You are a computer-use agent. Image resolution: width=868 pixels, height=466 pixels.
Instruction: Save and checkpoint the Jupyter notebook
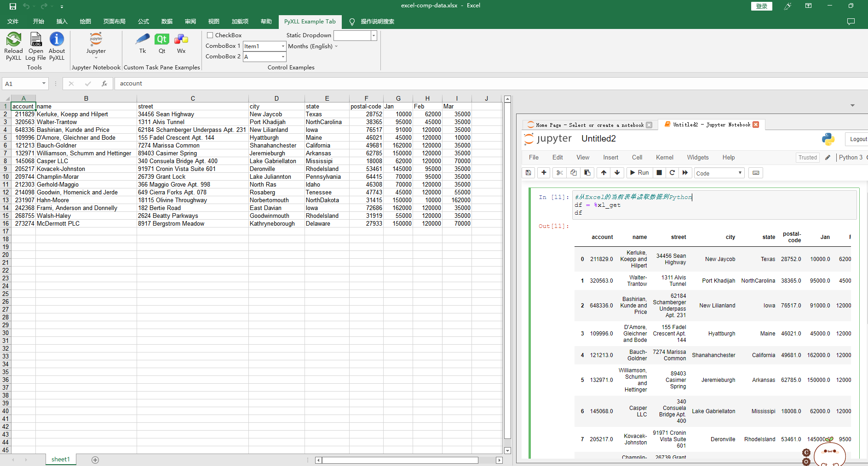529,173
